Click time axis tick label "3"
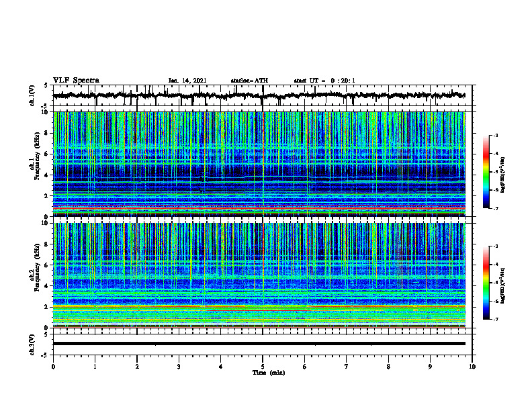Image resolution: width=532 pixels, height=411 pixels. coord(179,367)
